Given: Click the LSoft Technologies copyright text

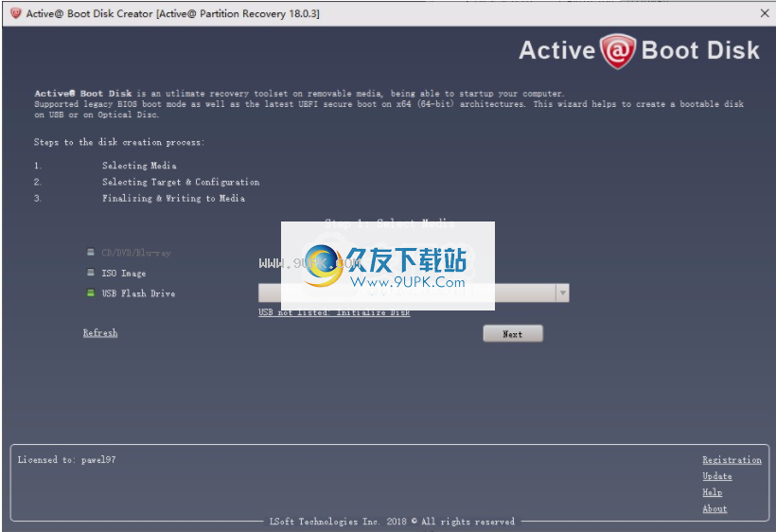Looking at the screenshot, I should [x=392, y=522].
